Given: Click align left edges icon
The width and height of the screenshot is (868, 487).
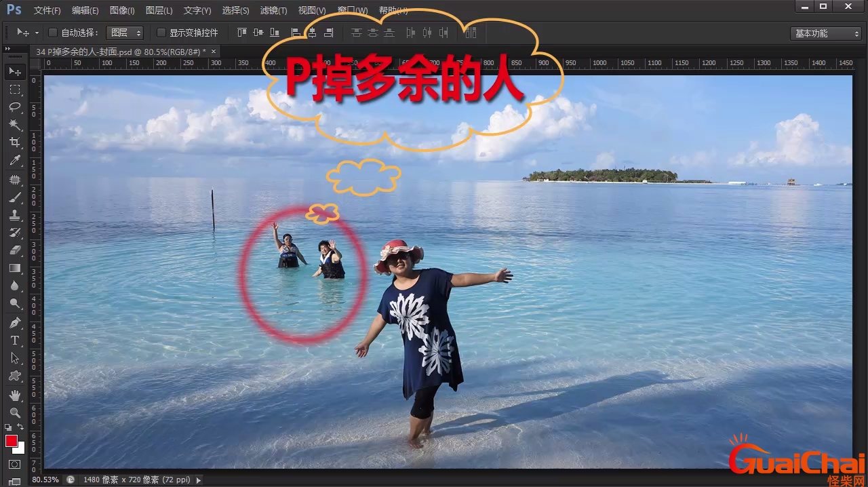Looking at the screenshot, I should 296,33.
